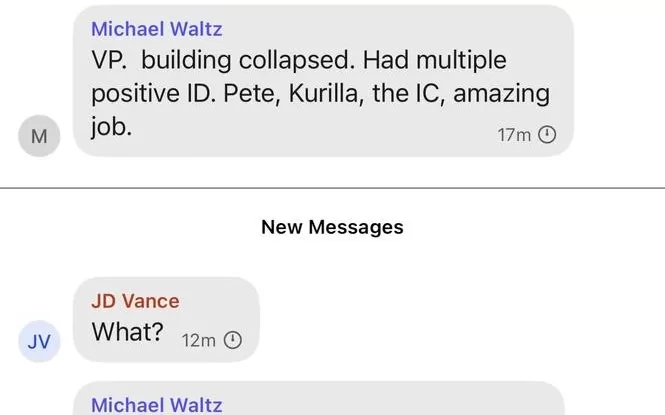Click the word "job." in Waltz's message

tap(112, 128)
